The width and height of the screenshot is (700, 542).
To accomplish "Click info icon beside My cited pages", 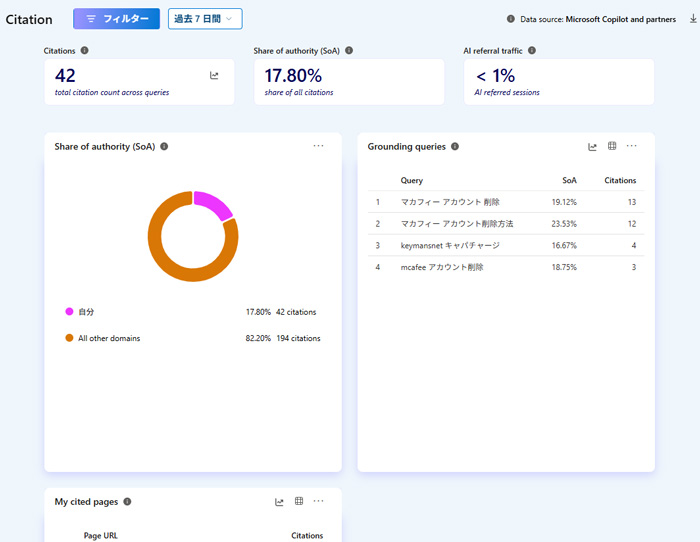I will coord(127,501).
